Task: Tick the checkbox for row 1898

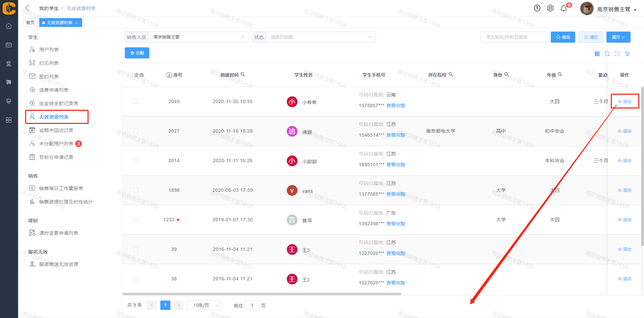Action: (136, 190)
